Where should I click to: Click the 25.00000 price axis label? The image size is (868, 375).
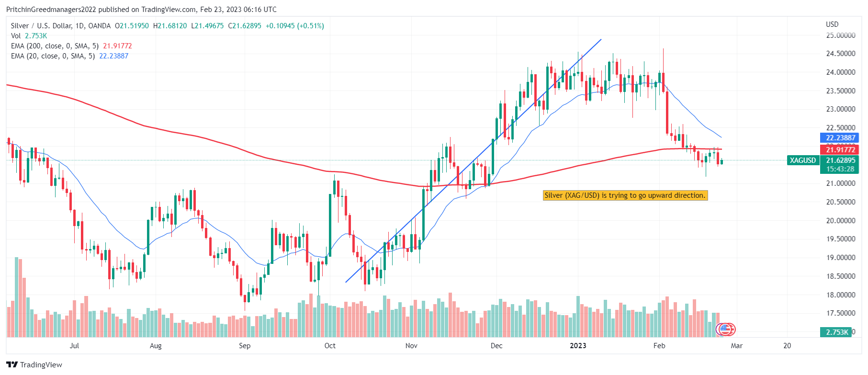(841, 35)
